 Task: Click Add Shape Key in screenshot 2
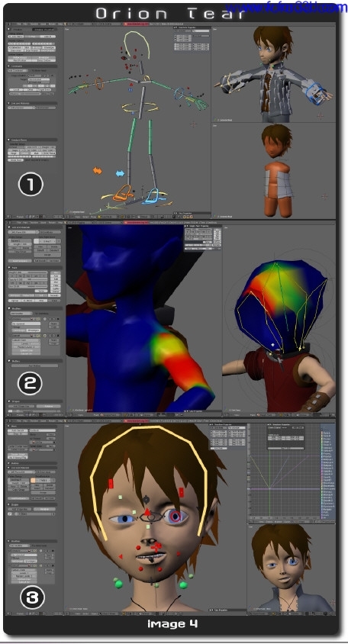click(21, 406)
